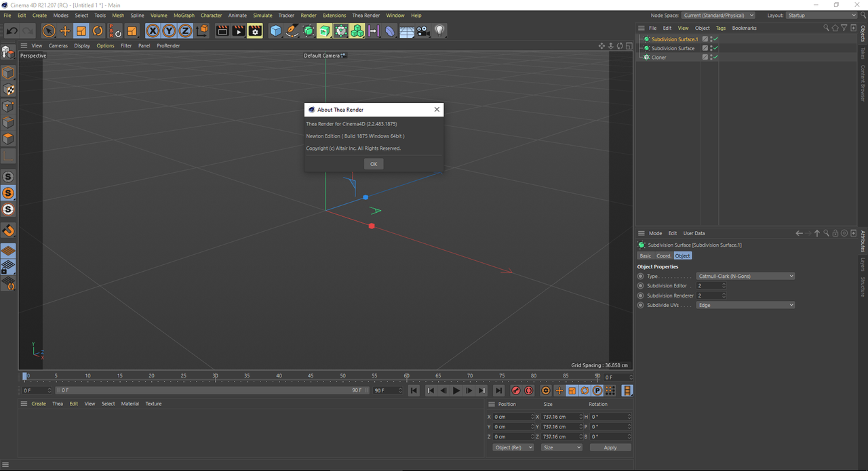
Task: Activate the Rotate tool in top toolbar
Action: point(98,30)
